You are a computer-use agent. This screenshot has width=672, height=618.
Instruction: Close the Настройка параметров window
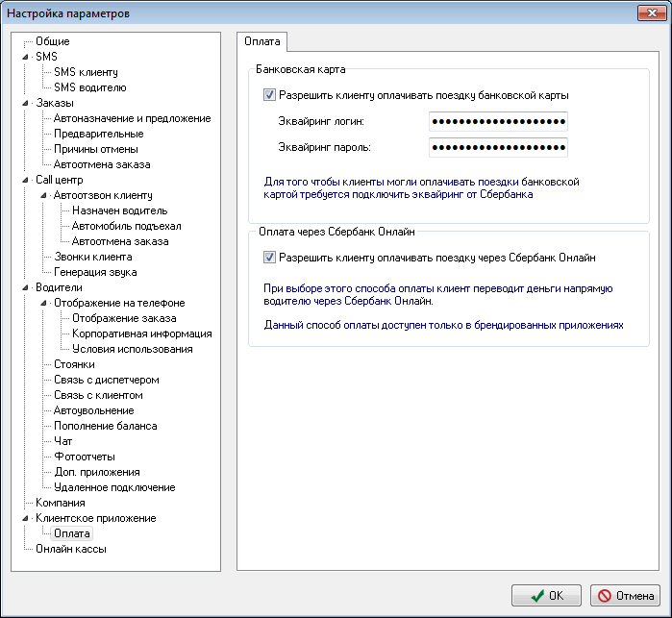(652, 12)
